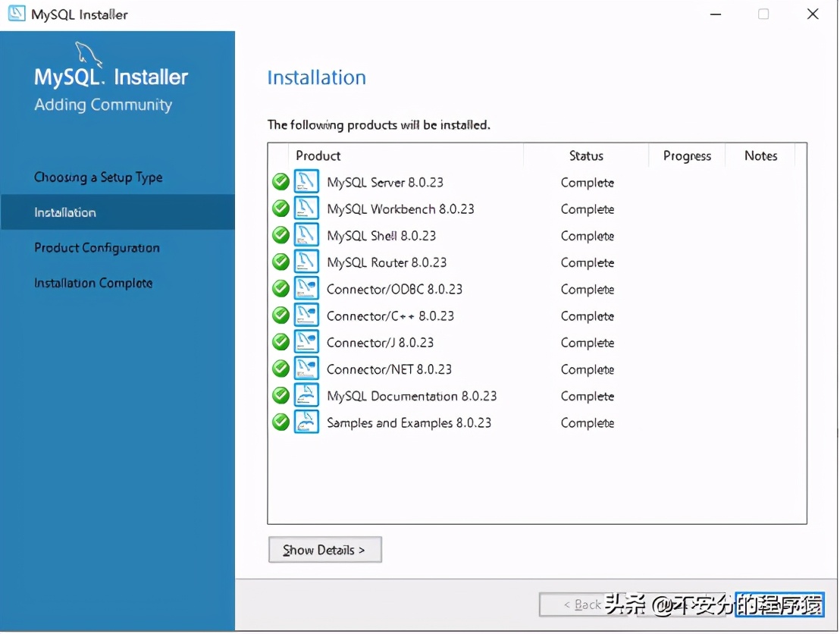840x634 pixels.
Task: Select the 'MySQL Router 8.0.23' product name
Action: 387,262
